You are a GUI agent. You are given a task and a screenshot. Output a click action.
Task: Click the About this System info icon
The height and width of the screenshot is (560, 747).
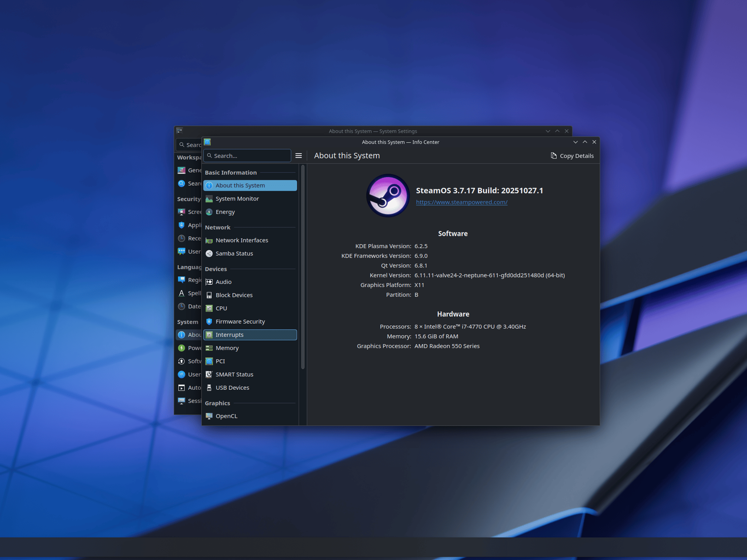pos(209,186)
